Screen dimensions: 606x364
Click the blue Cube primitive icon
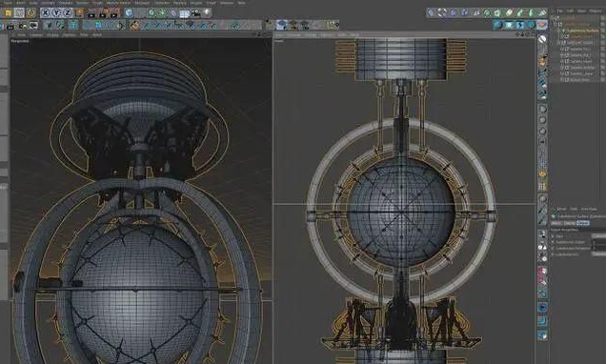tap(129, 12)
